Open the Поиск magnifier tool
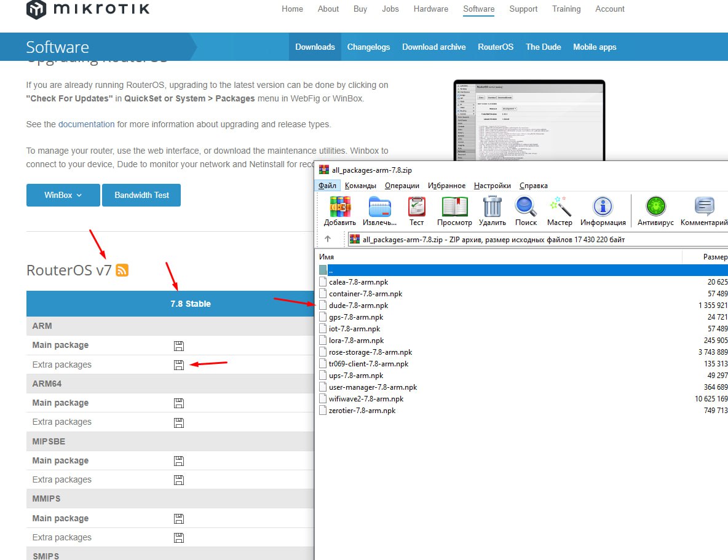Image resolution: width=728 pixels, height=560 pixels. 526,207
